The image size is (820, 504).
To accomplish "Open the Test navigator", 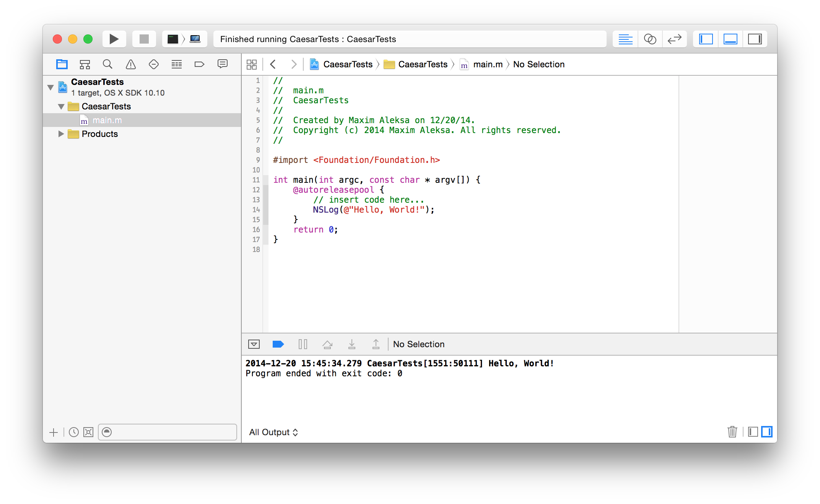I will (x=154, y=64).
